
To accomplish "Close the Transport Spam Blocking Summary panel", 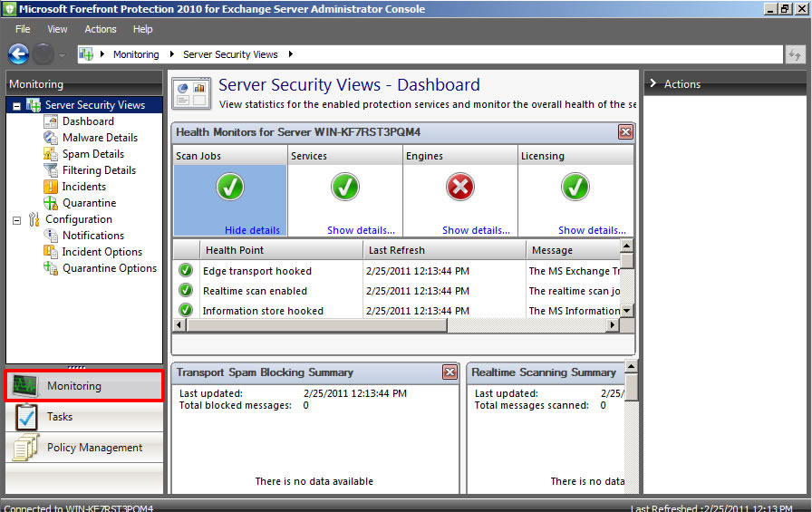I will 449,372.
